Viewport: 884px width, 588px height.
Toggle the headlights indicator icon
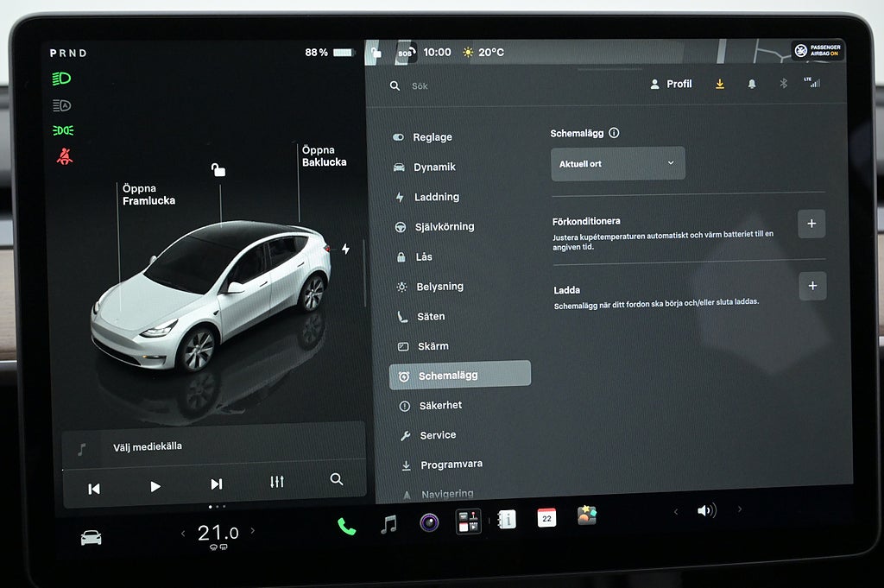pos(61,79)
